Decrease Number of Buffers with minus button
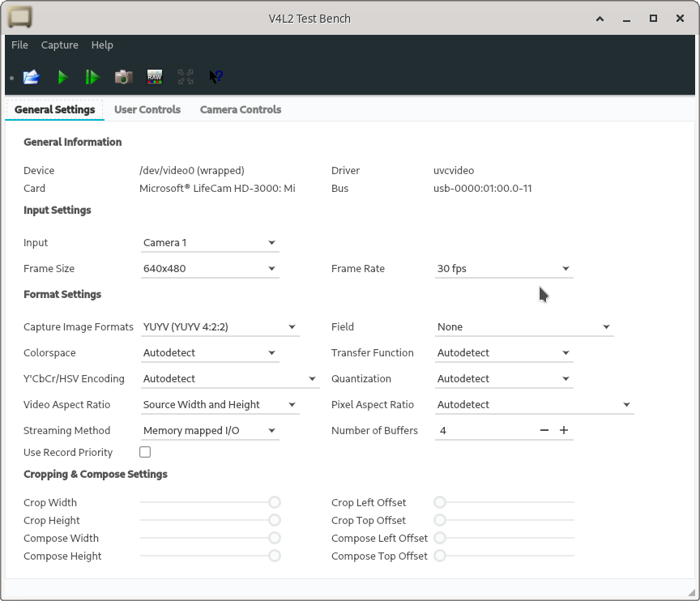The height and width of the screenshot is (601, 700). tap(544, 430)
